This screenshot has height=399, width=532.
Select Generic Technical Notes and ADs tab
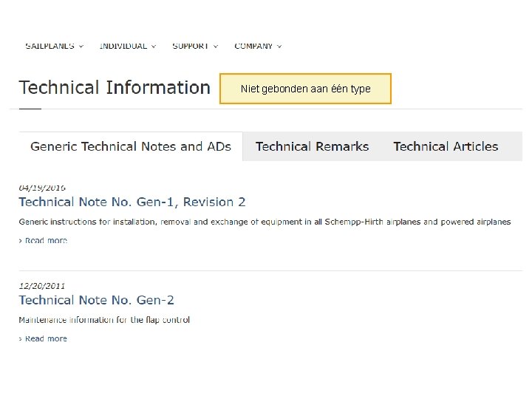tap(131, 146)
